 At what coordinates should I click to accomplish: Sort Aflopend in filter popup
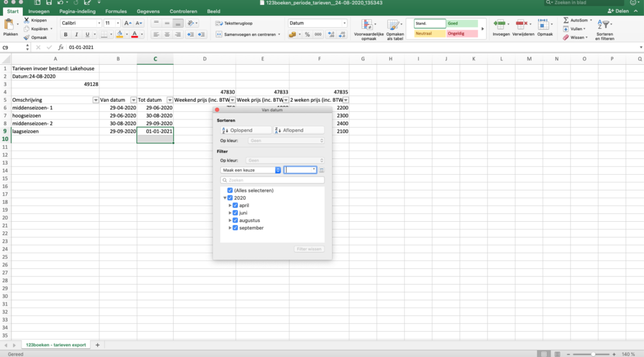(299, 130)
